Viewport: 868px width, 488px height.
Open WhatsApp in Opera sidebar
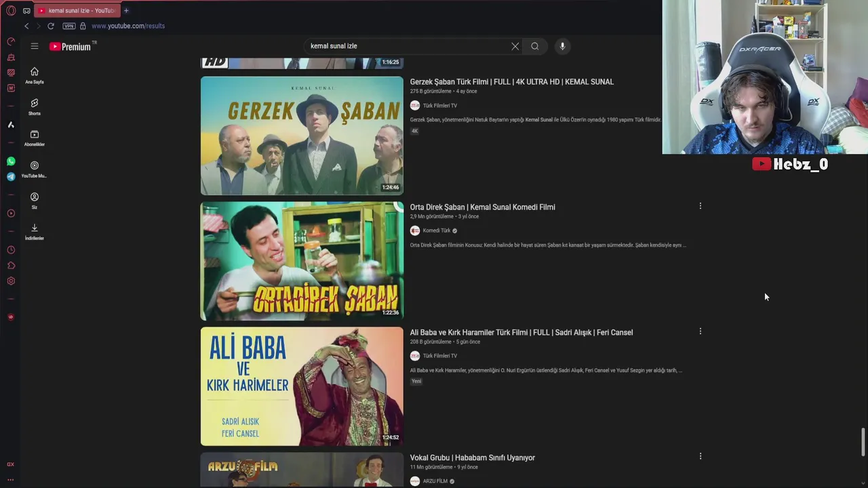[11, 161]
